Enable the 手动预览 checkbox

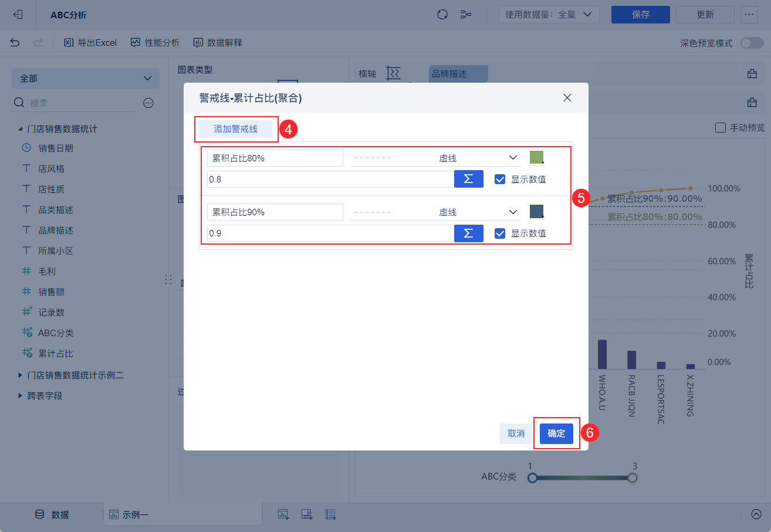click(720, 128)
